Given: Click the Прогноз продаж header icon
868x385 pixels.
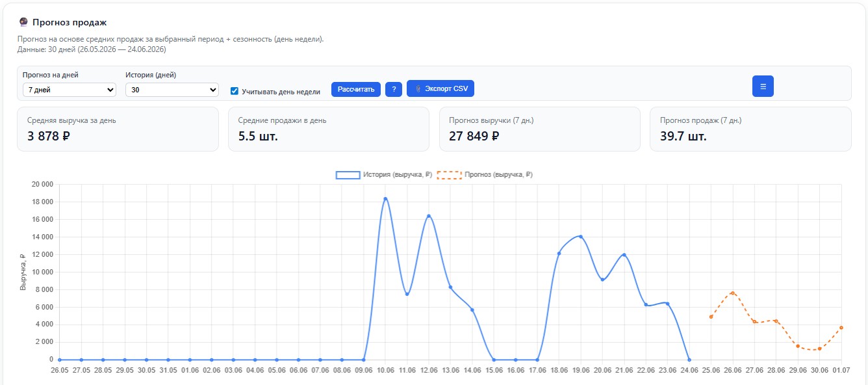Looking at the screenshot, I should point(23,22).
